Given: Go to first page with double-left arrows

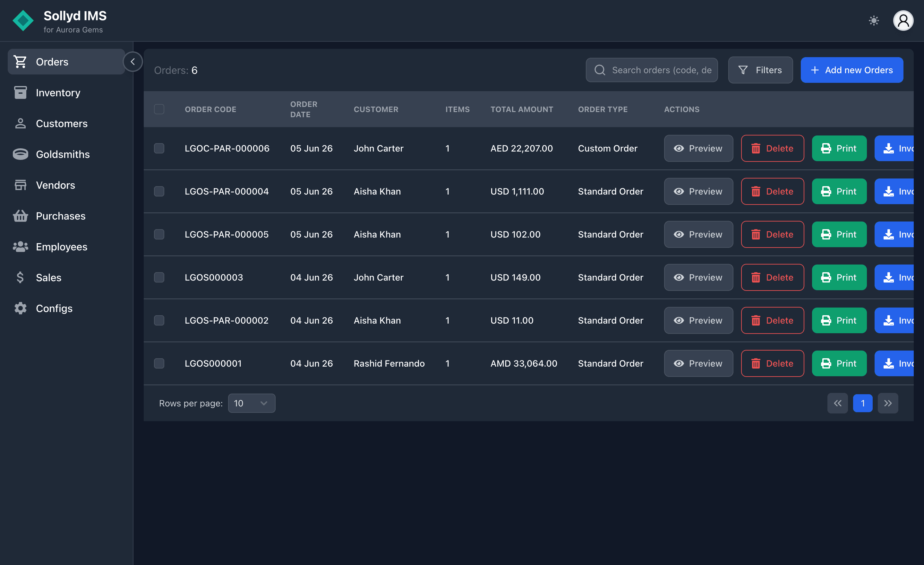Looking at the screenshot, I should (837, 403).
